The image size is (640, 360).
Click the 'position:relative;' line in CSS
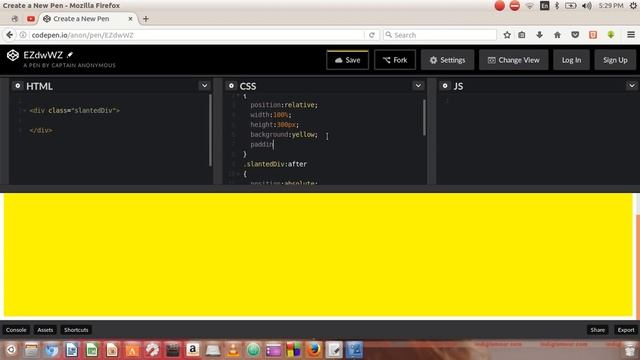[x=284, y=105]
